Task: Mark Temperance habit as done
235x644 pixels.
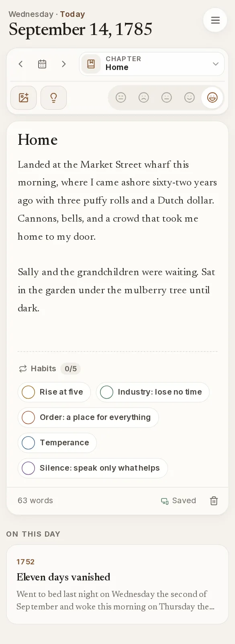Action: pos(57,443)
